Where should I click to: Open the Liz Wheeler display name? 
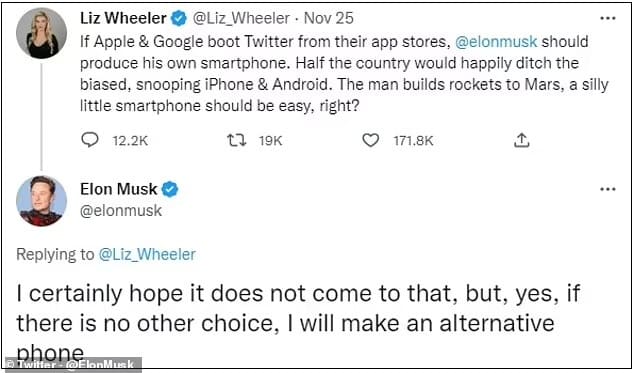click(123, 18)
